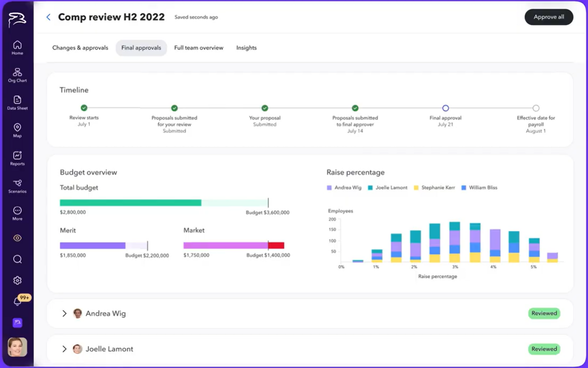588x368 pixels.
Task: Go to Home in the sidebar
Action: point(17,48)
